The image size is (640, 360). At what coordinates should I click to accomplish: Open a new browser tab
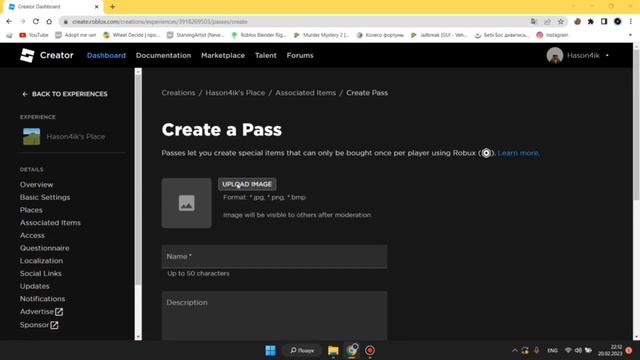pos(112,7)
